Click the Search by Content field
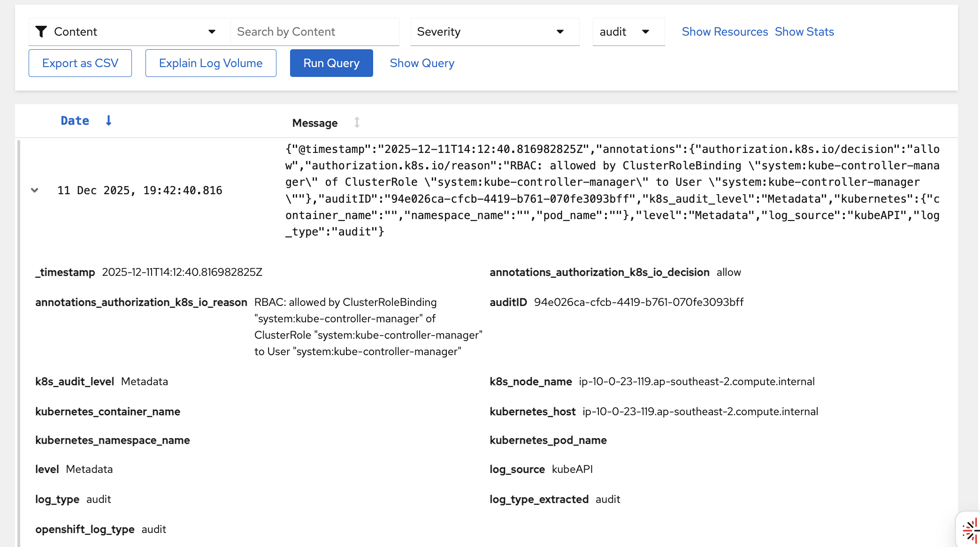Viewport: 980px width, 547px height. click(314, 31)
